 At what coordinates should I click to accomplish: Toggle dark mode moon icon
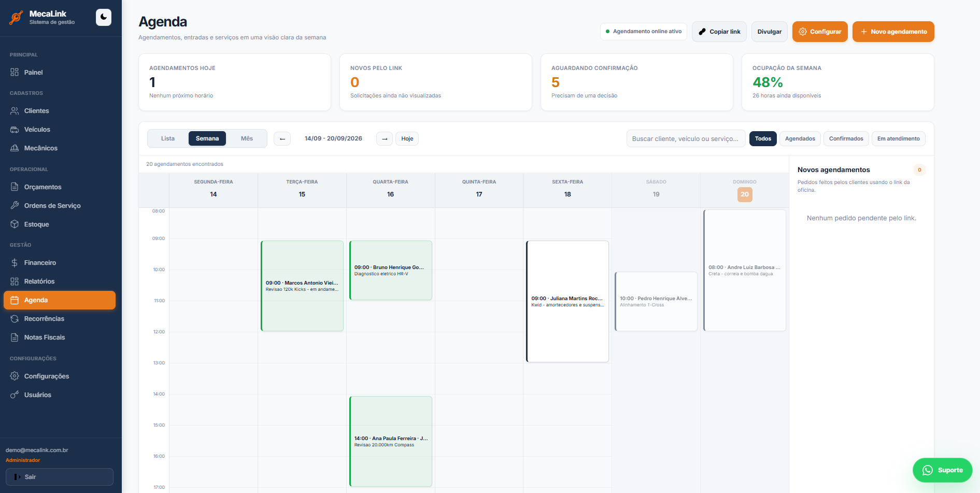pyautogui.click(x=104, y=17)
